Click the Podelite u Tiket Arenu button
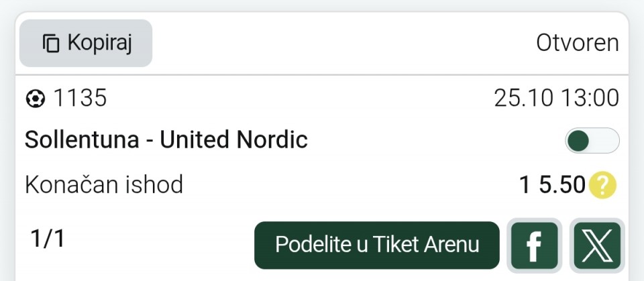 click(377, 245)
